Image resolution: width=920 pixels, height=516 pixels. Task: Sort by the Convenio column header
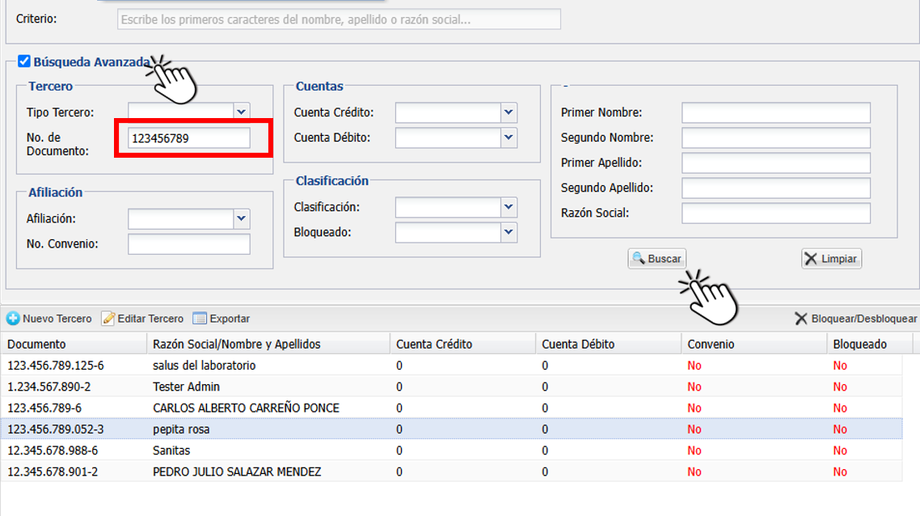point(754,344)
